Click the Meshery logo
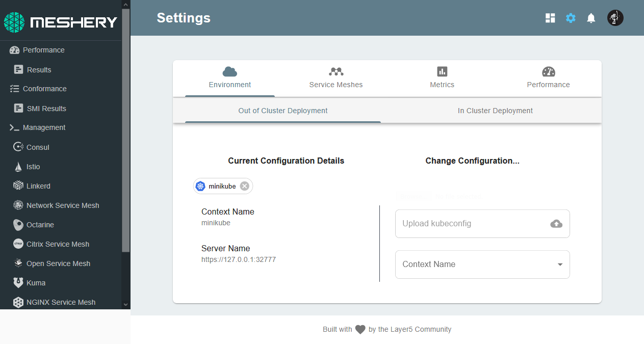Viewport: 644px width, 344px height. click(61, 22)
